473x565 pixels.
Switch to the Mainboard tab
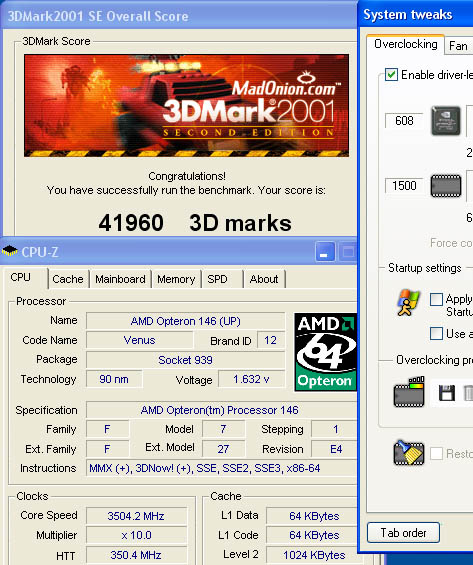[x=120, y=279]
